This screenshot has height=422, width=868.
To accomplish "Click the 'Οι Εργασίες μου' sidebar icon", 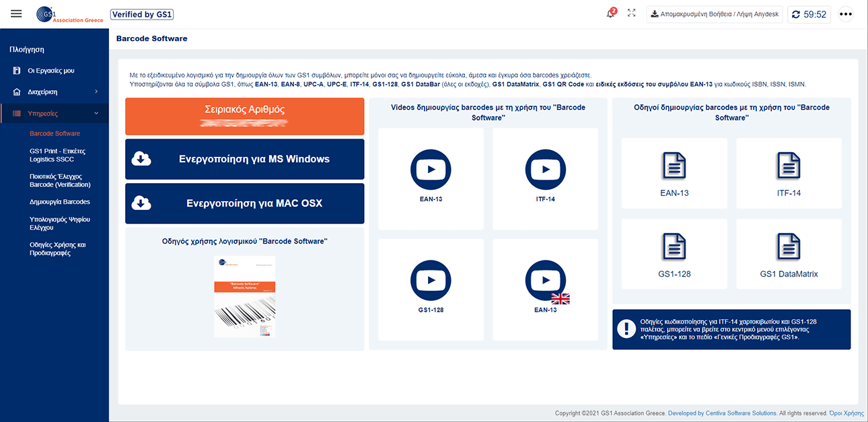I will (17, 71).
